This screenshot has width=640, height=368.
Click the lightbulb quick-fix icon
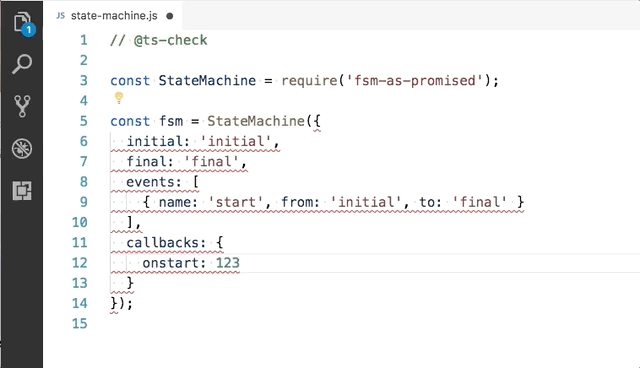tap(119, 98)
